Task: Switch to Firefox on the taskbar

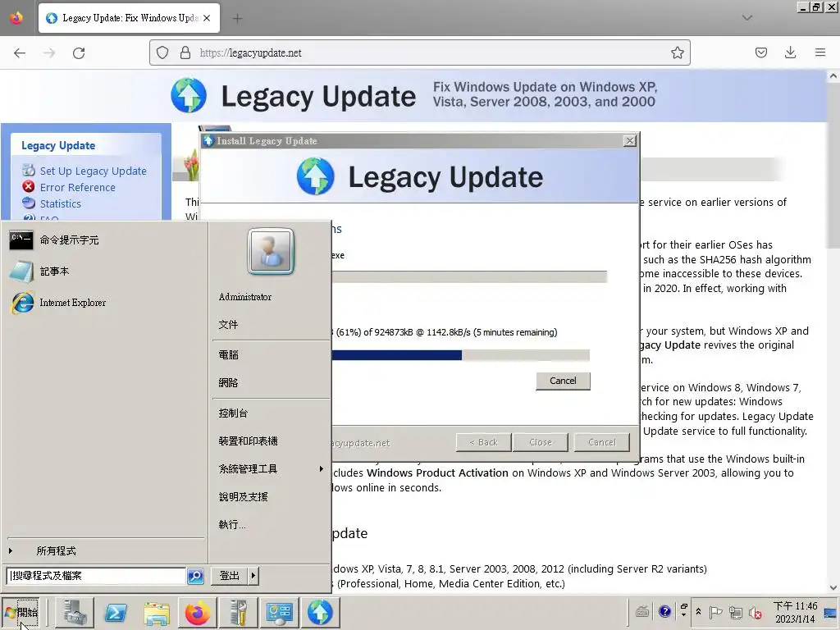Action: (197, 612)
